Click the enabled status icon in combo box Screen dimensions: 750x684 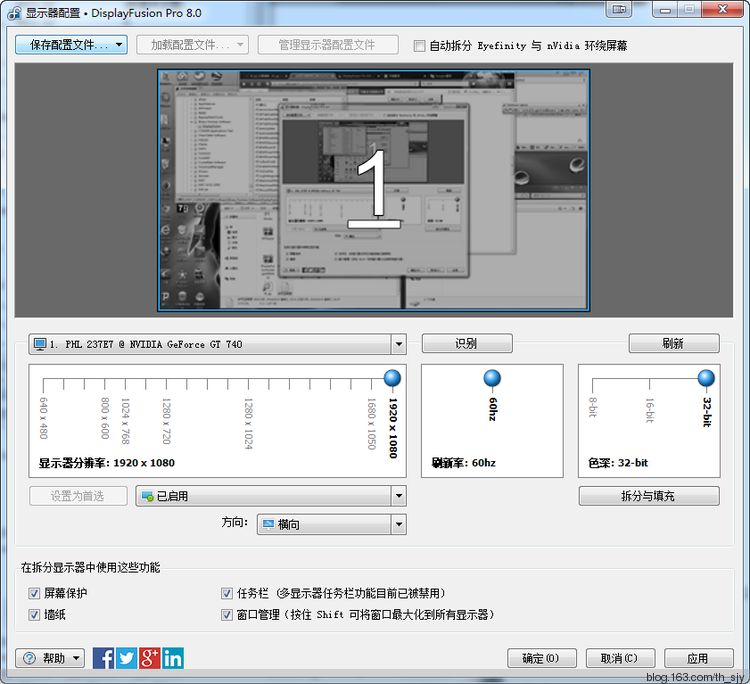pyautogui.click(x=148, y=496)
